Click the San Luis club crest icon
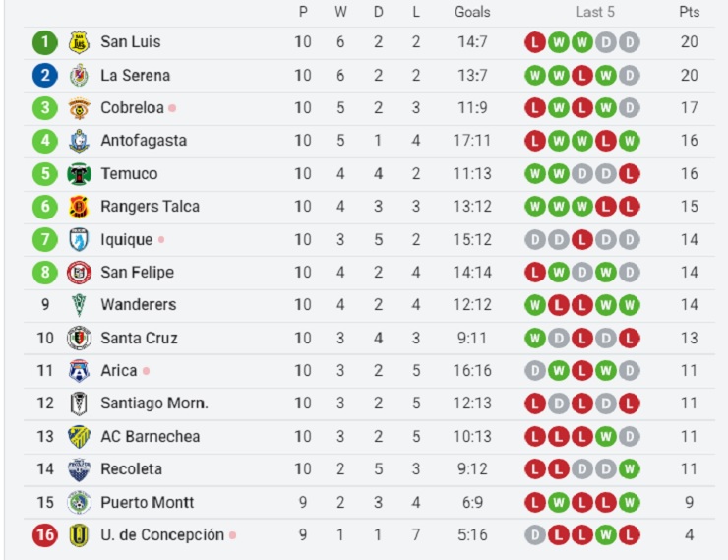This screenshot has height=560, width=728. pos(79,42)
